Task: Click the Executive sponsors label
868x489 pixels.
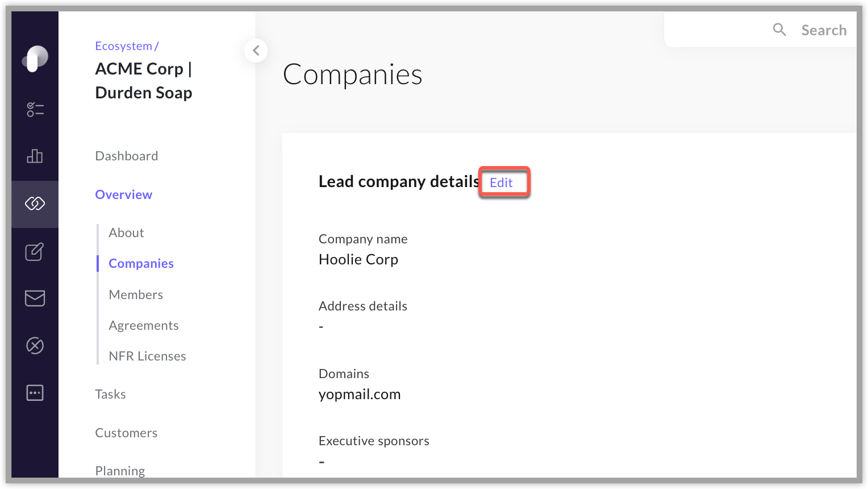Action: [374, 441]
